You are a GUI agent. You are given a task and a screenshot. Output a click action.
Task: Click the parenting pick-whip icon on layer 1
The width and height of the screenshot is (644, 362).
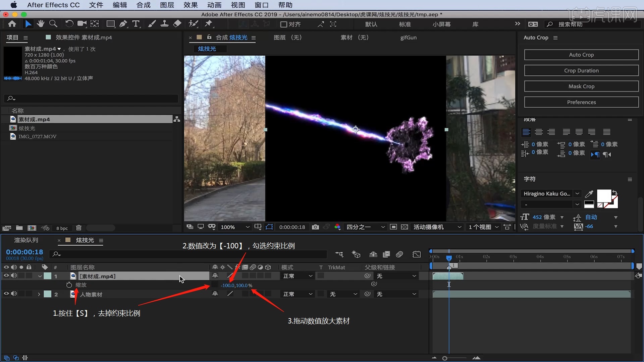click(368, 276)
